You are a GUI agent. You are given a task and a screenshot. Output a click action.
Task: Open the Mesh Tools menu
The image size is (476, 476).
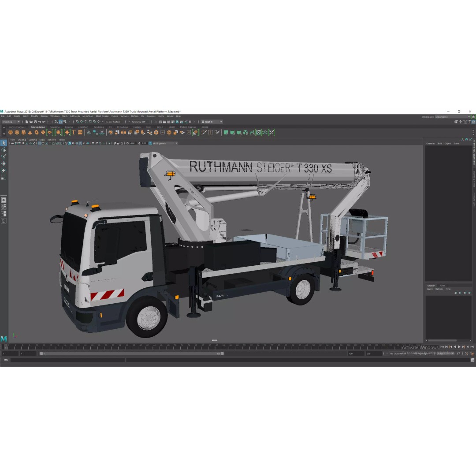pyautogui.click(x=88, y=116)
